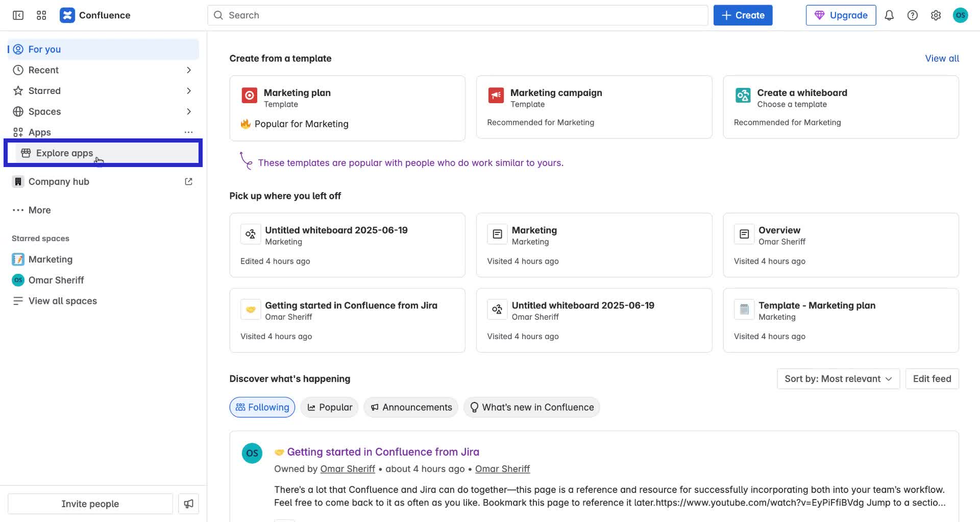Click the blue Create button
980x522 pixels.
[743, 15]
